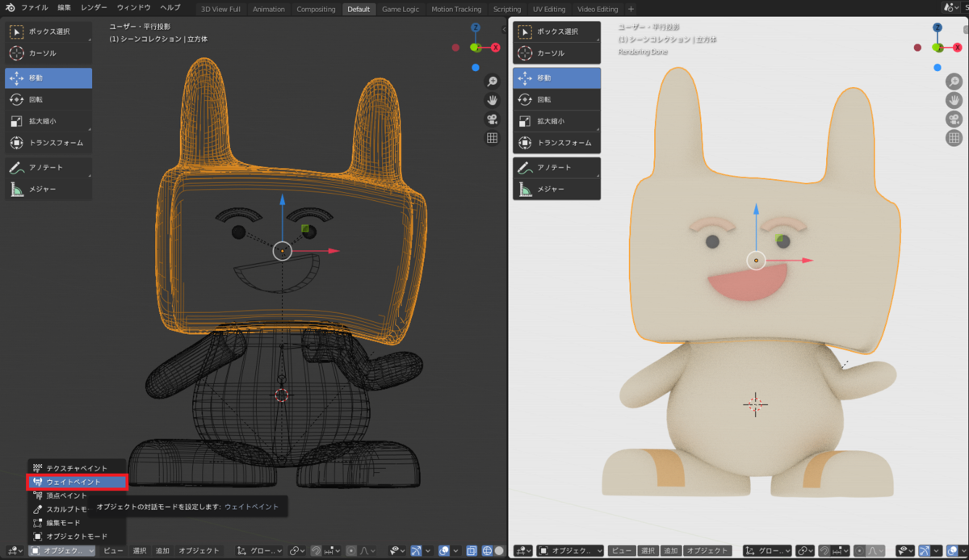Toggle gizmo display in right viewport header
Screen dimensions: 969x560
tap(925, 551)
